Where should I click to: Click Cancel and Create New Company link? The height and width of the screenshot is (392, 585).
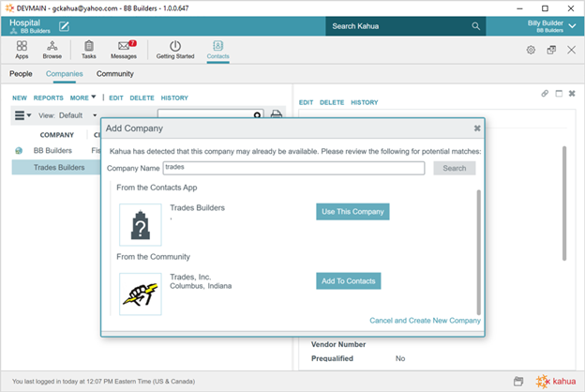pos(425,320)
